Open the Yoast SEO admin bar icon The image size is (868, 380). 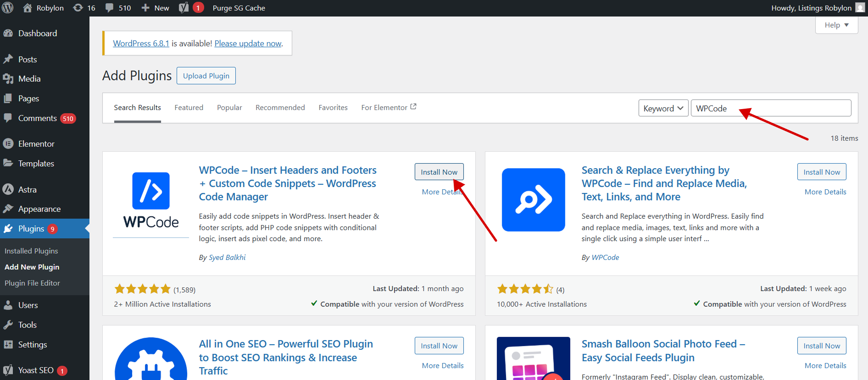[184, 8]
